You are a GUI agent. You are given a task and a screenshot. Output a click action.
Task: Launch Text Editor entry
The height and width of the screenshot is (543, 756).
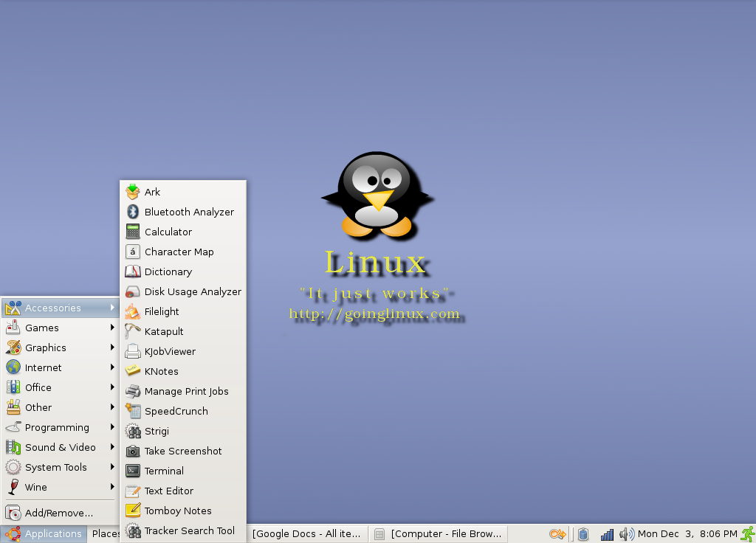pos(183,491)
